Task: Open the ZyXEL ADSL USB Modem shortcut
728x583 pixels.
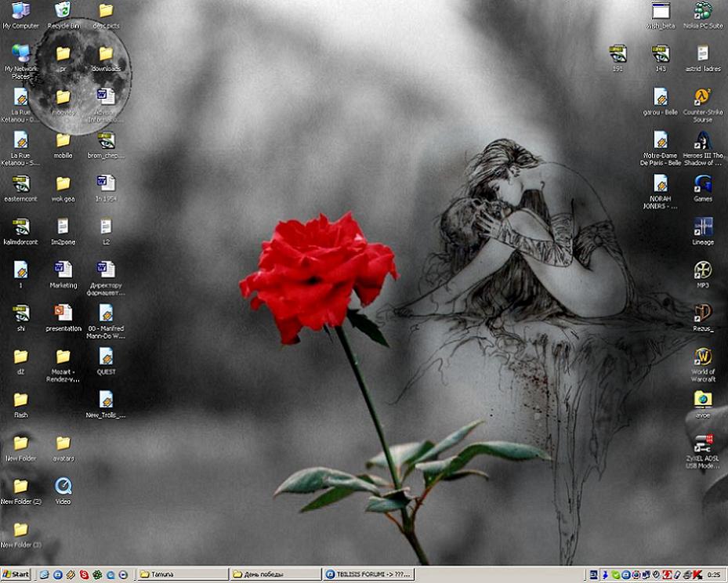Action: 702,444
